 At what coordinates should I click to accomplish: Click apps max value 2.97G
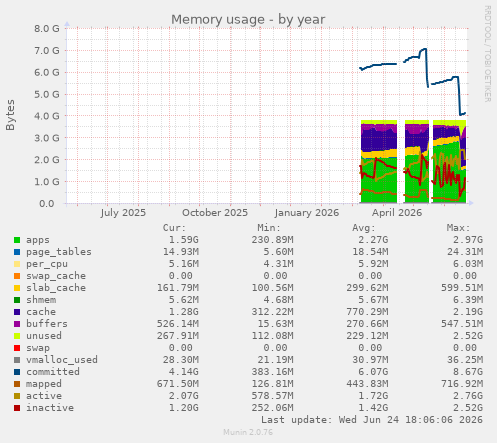point(468,240)
